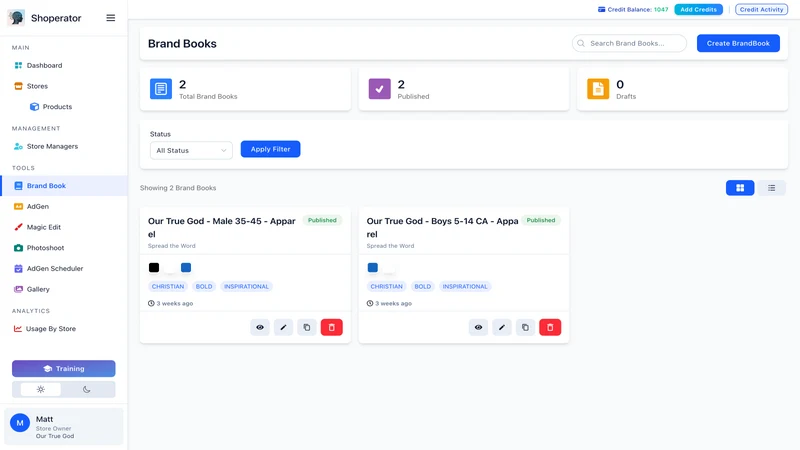The image size is (800, 450).
Task: Click the Shoperator logo icon
Action: 16,18
